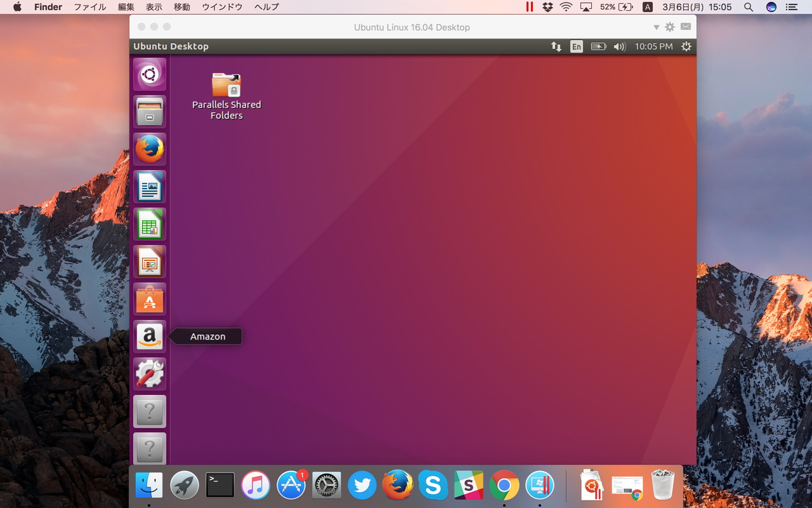This screenshot has width=812, height=508.
Task: Expand the Parallels window disclosure triangle
Action: pos(657,27)
